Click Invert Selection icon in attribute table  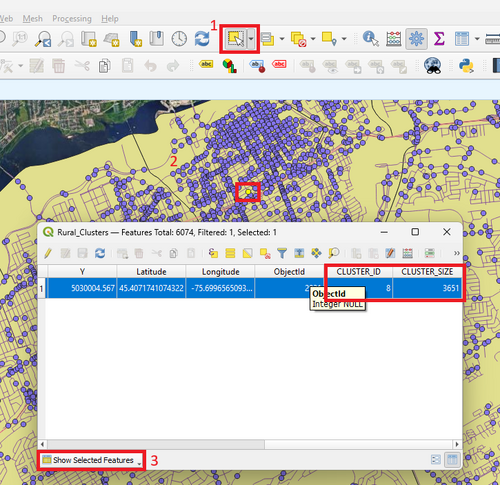(248, 253)
